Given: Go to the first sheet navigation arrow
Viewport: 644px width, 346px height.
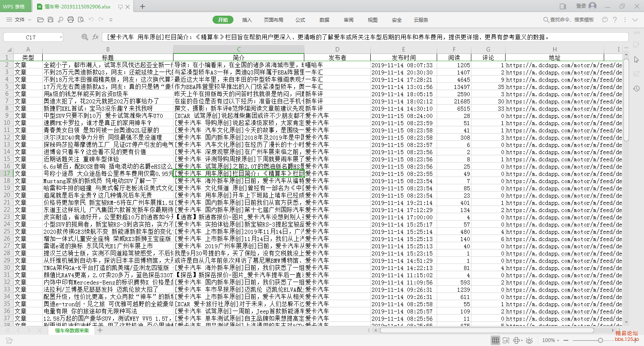Looking at the screenshot, I should click(x=8, y=330).
